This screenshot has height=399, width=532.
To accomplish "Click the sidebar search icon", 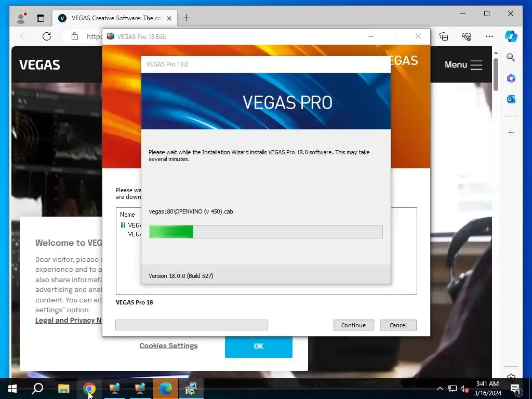I will coord(511,57).
